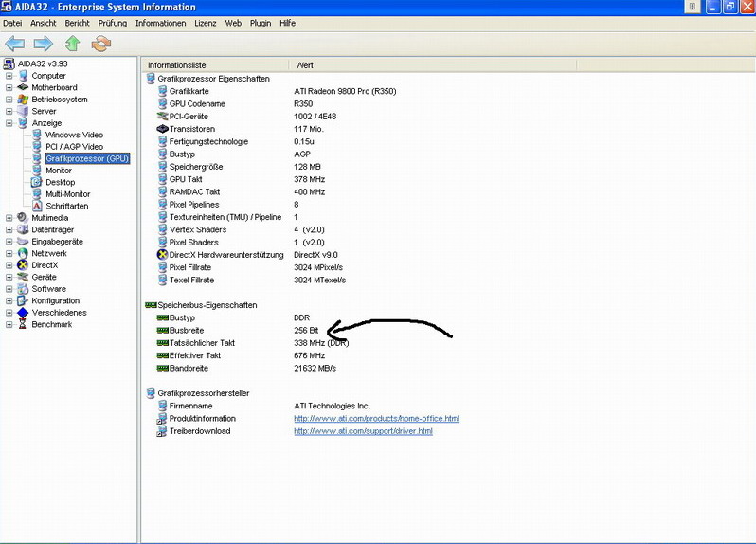
Task: Click the DirectX Hardwareunterstützung row icon
Action: 163,255
